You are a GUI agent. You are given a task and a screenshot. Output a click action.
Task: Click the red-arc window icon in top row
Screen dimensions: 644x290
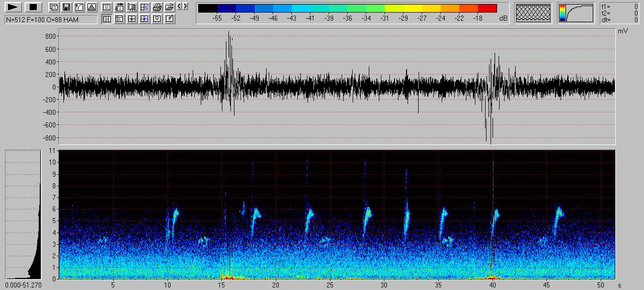pyautogui.click(x=107, y=8)
